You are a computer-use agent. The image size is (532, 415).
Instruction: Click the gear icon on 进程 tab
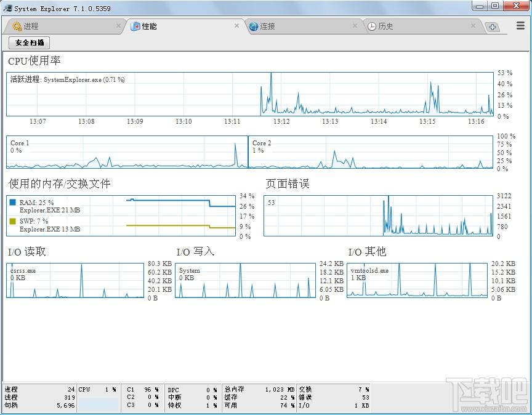(x=17, y=26)
